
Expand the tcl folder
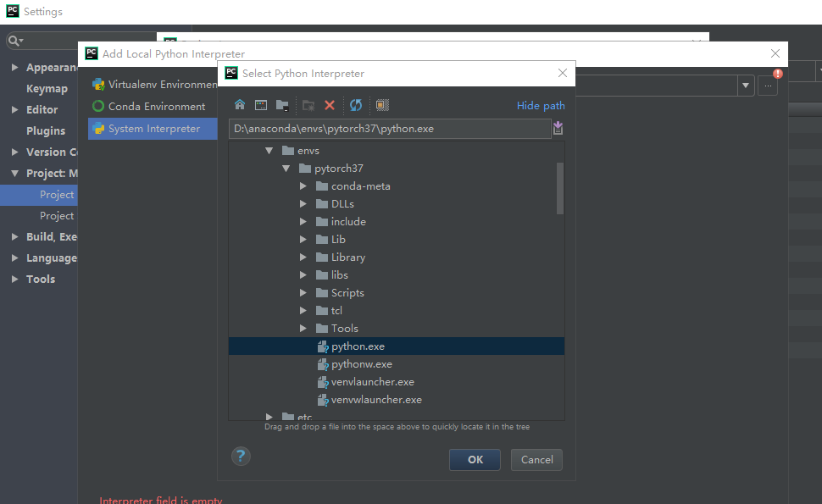pyautogui.click(x=303, y=311)
